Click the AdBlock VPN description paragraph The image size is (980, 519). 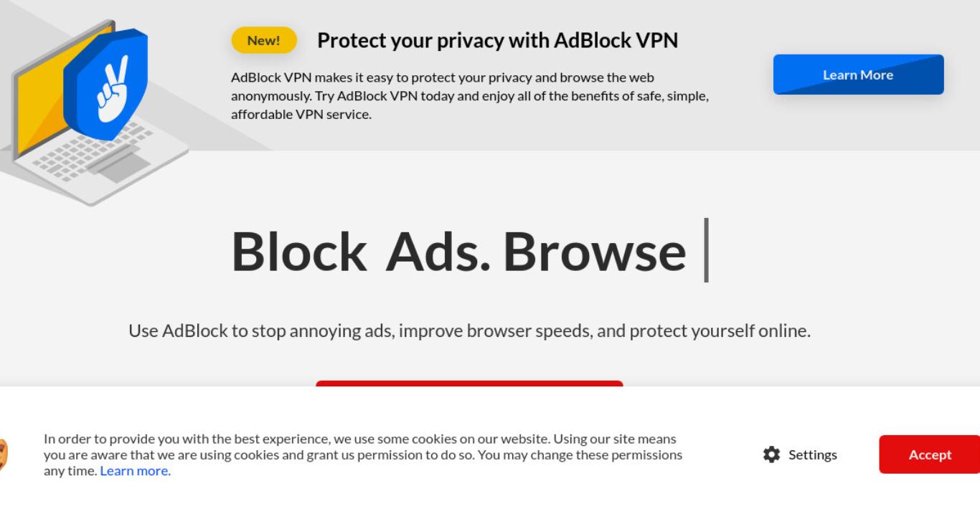(x=470, y=95)
